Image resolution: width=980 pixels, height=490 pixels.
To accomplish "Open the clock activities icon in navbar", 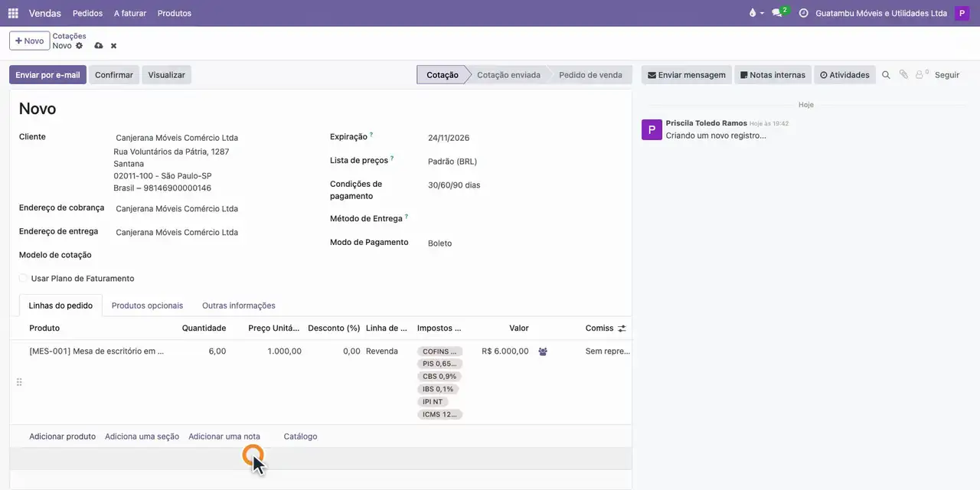I will (803, 13).
